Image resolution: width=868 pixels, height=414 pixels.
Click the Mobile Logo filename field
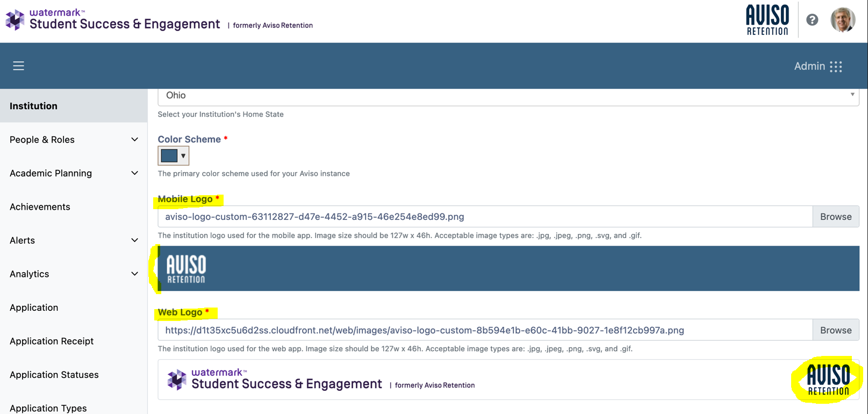tap(485, 217)
